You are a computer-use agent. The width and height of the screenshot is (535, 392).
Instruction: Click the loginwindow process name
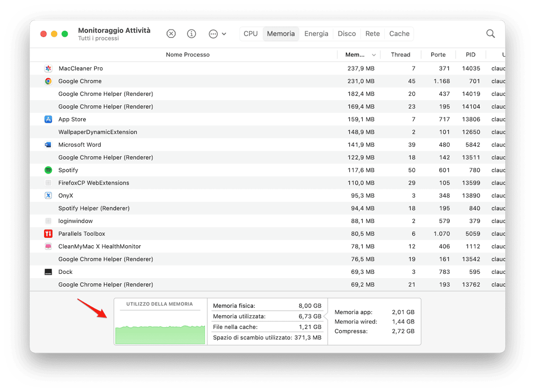click(x=76, y=221)
